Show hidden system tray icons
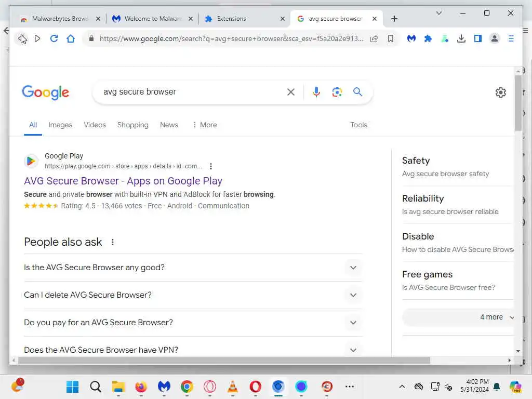Image resolution: width=532 pixels, height=399 pixels. point(402,387)
